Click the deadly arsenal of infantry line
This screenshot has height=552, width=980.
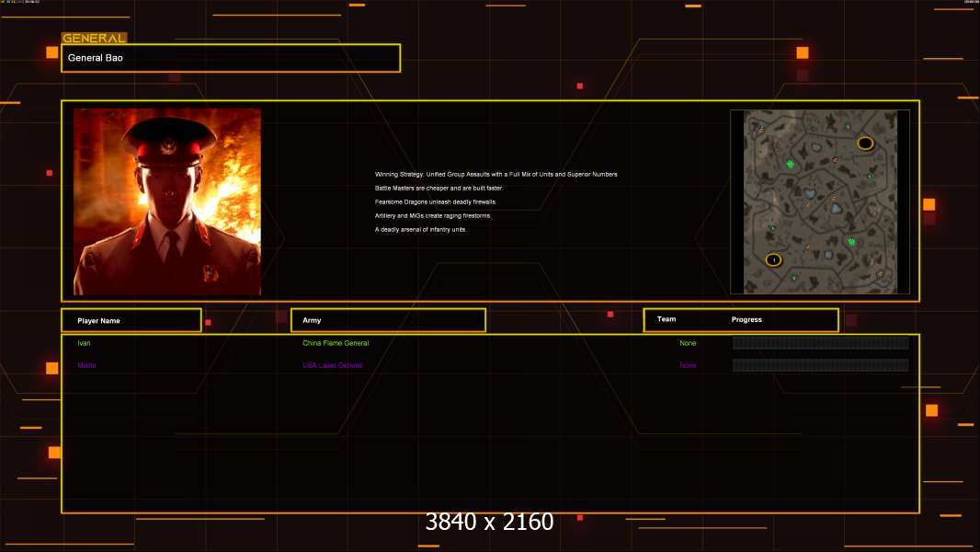(421, 229)
